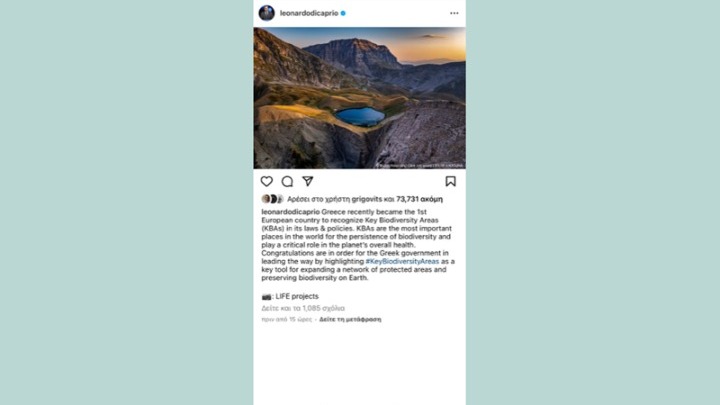720x405 pixels.
Task: Click Δείτε τη μετάφραση translation link
Action: (350, 319)
